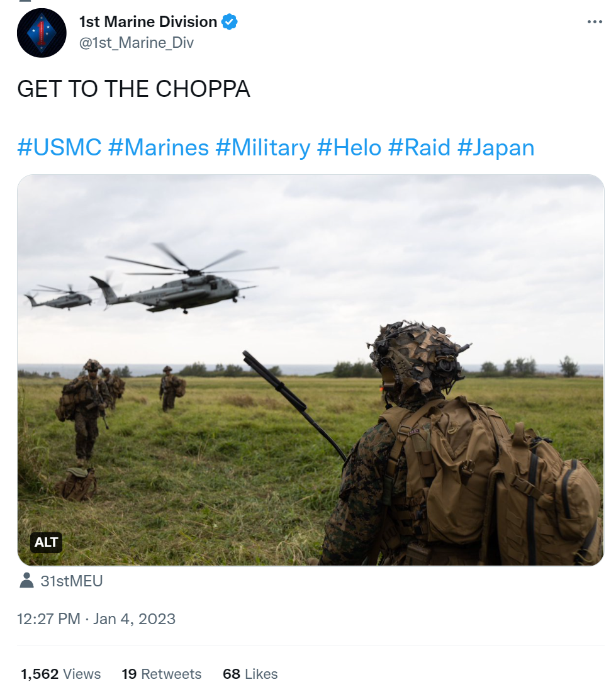
Task: View the 1,562 Views count
Action: 60,674
